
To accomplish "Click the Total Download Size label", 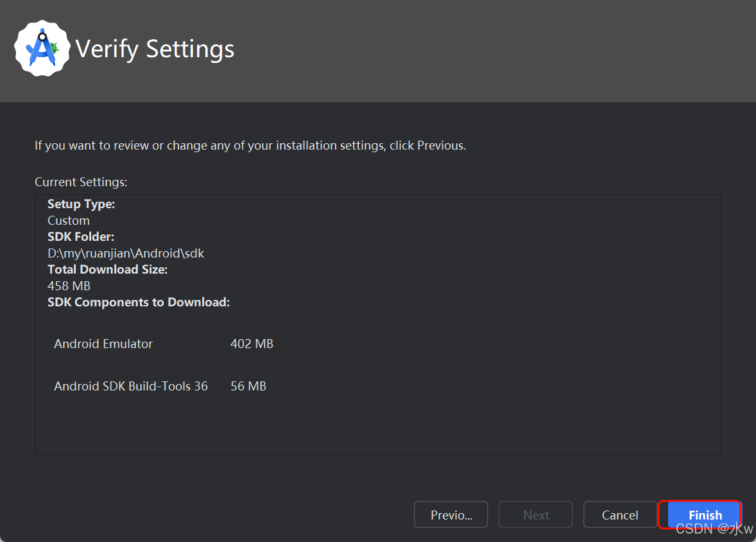I will 107,269.
